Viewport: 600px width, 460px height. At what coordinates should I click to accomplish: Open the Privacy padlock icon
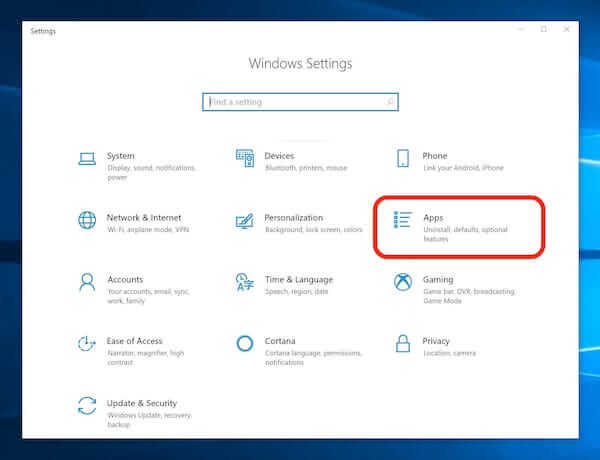403,344
